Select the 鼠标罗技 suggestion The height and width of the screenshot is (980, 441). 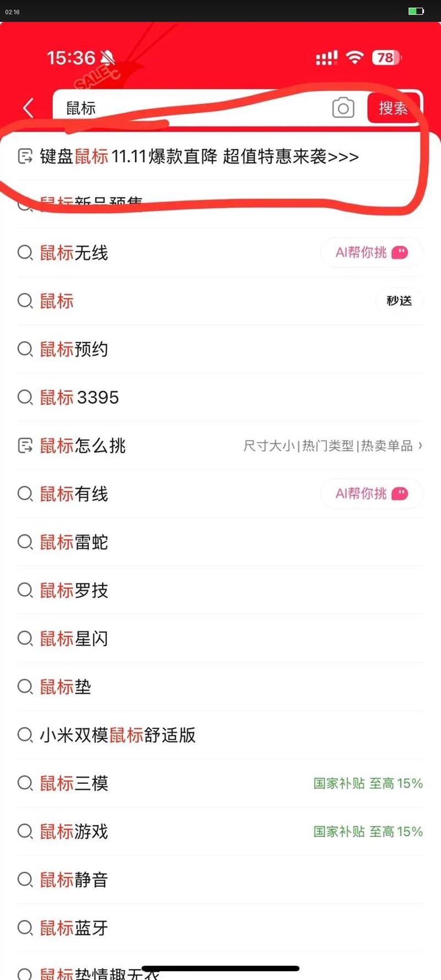click(x=74, y=591)
